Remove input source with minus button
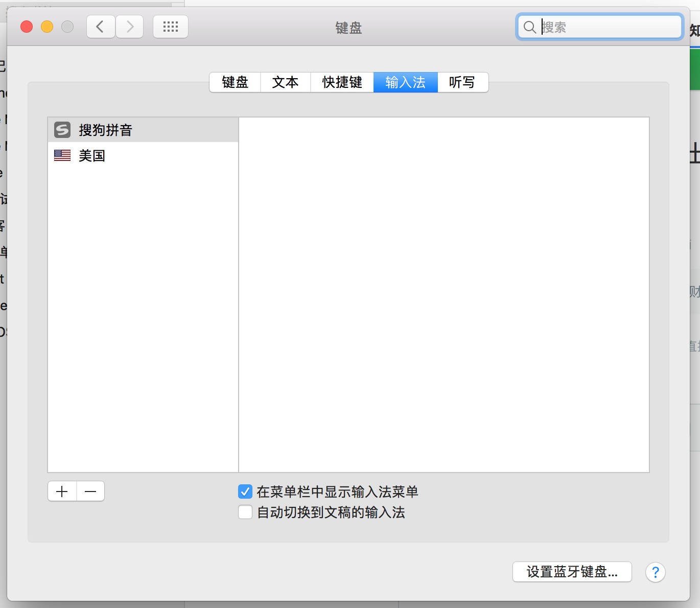The width and height of the screenshot is (700, 608). point(91,492)
